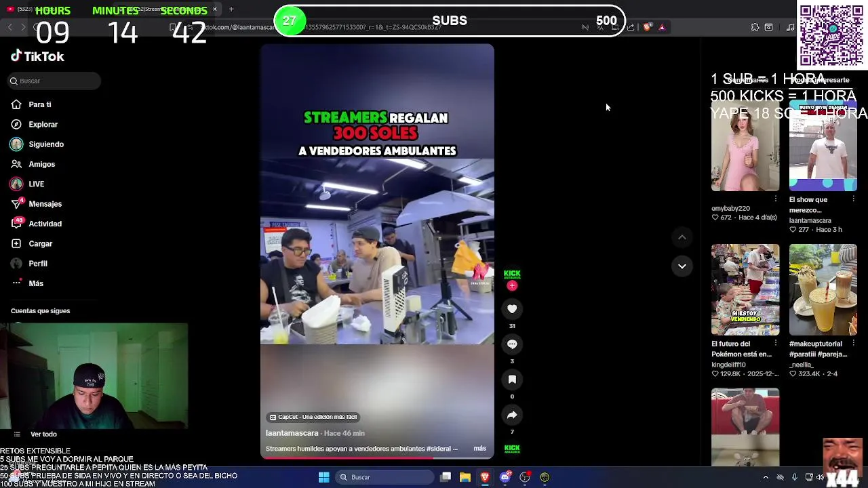The image size is (868, 488).
Task: Click the main video player
Action: click(377, 251)
